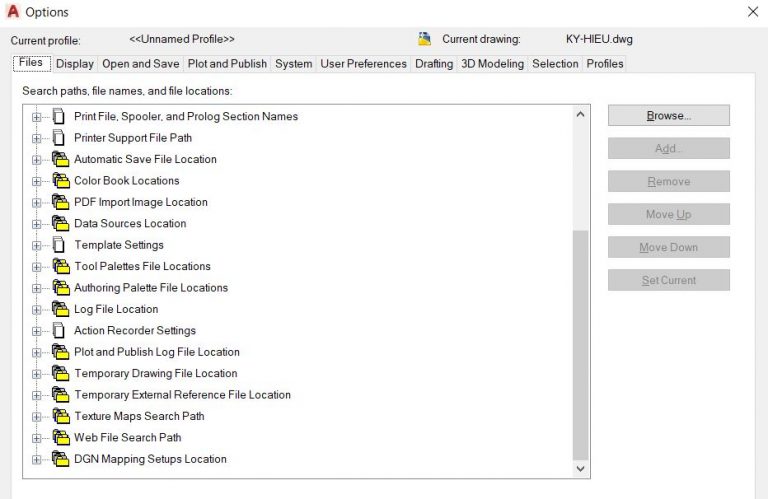Close the Options dialog window
768x499 pixels.
point(752,12)
